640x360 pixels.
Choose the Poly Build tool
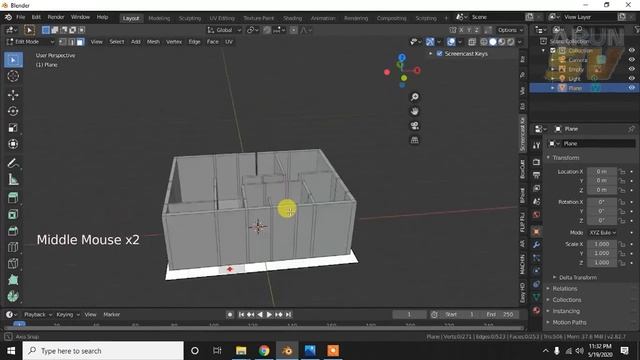[13, 280]
